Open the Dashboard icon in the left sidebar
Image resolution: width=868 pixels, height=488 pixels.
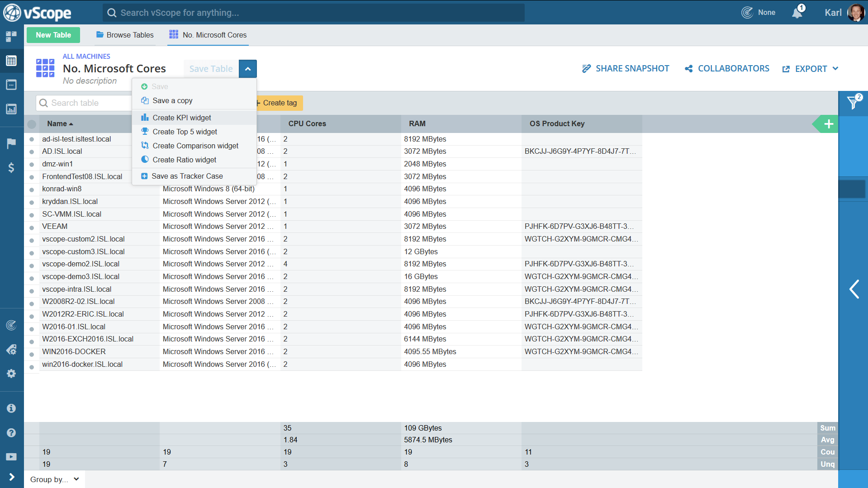(x=11, y=36)
